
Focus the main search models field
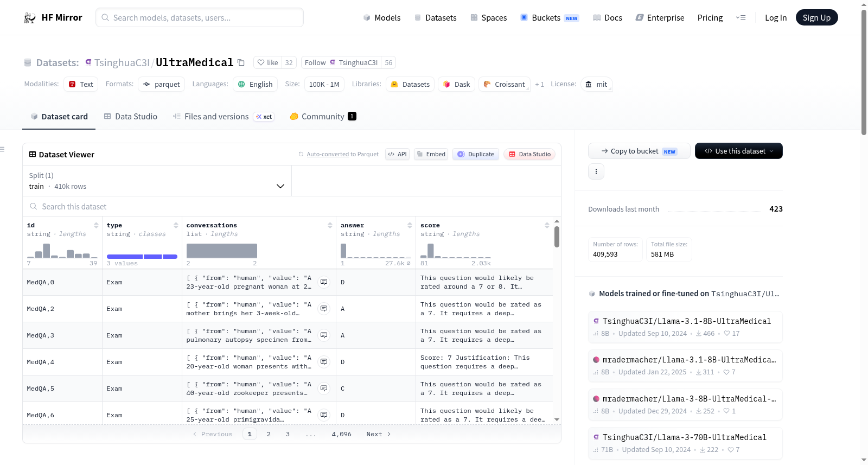(200, 17)
